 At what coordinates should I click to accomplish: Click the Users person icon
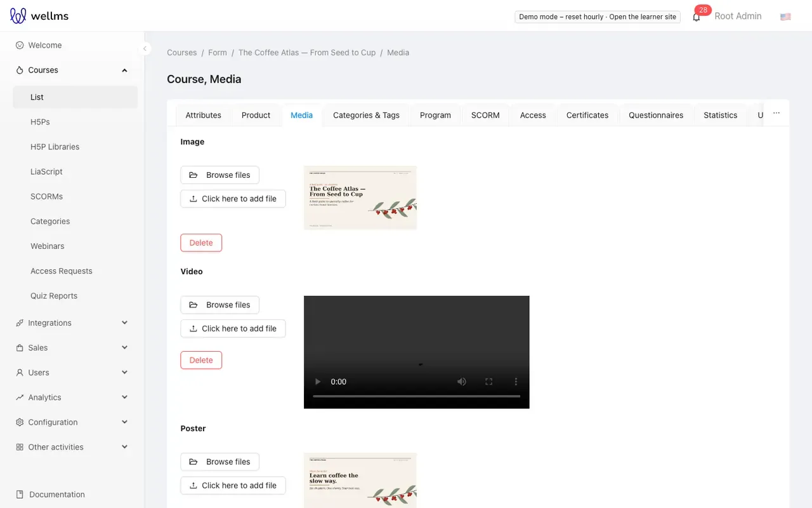coord(20,373)
